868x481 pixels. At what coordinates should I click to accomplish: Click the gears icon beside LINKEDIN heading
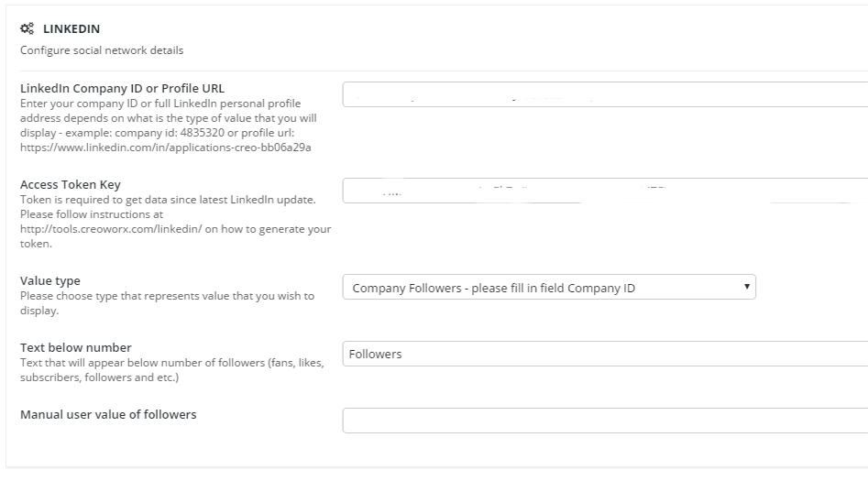[x=27, y=29]
